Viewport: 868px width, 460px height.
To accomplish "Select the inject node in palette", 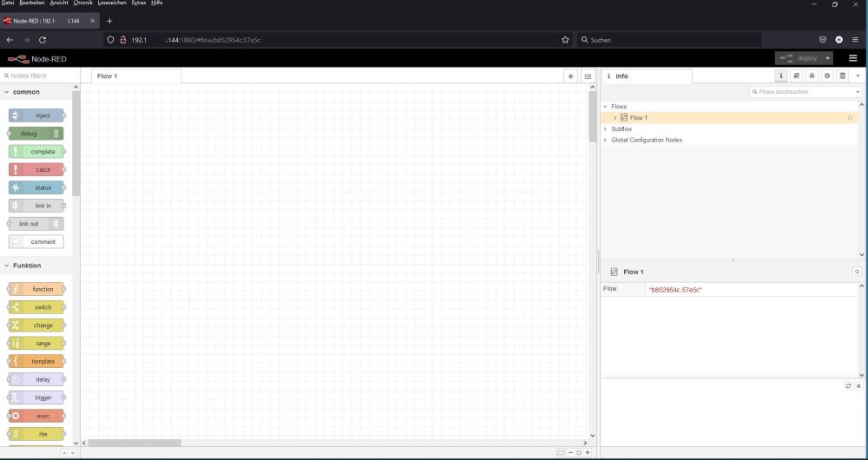I will click(x=36, y=115).
